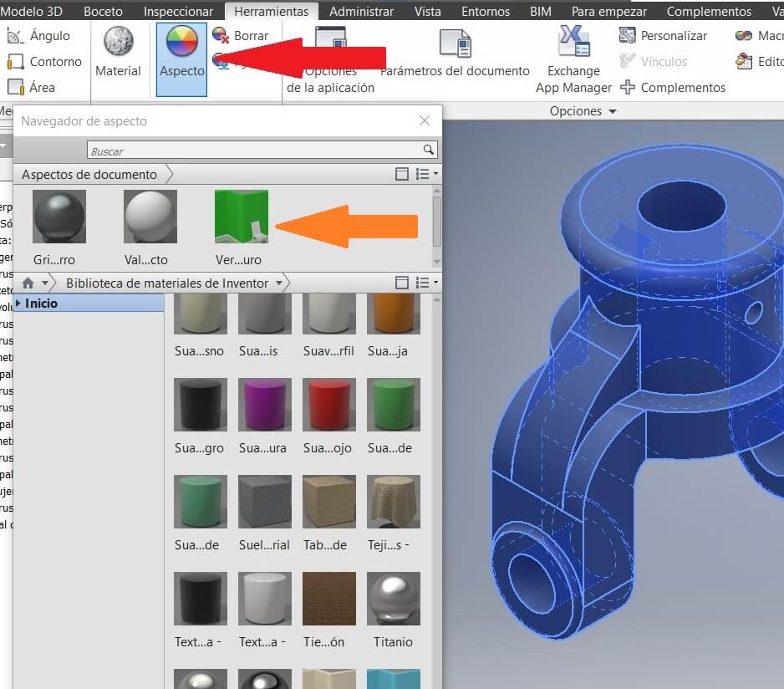Screen dimensions: 784x689
Task: Open Complementos add-ins manager
Action: 673,88
